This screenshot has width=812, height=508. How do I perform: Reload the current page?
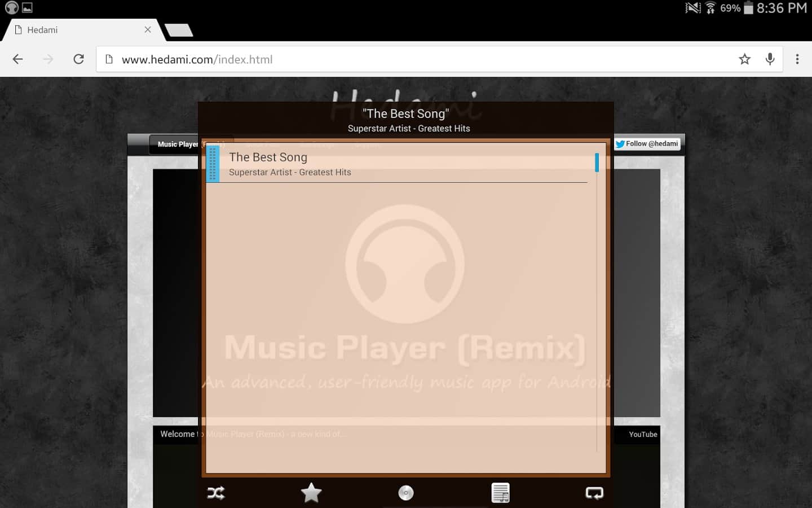(x=79, y=59)
